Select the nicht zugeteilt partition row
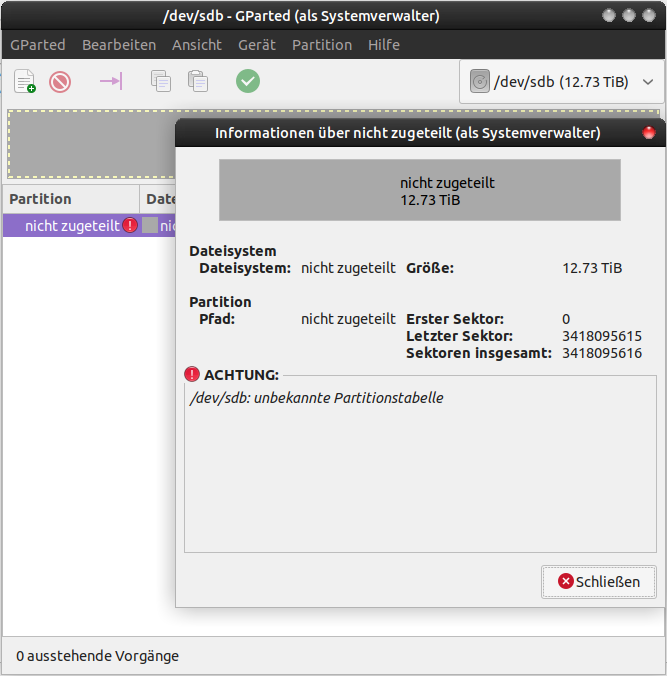667x676 pixels. pyautogui.click(x=89, y=225)
